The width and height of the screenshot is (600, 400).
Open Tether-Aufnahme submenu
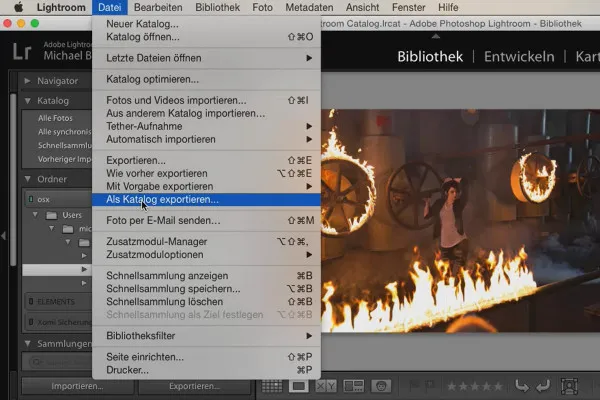point(206,126)
